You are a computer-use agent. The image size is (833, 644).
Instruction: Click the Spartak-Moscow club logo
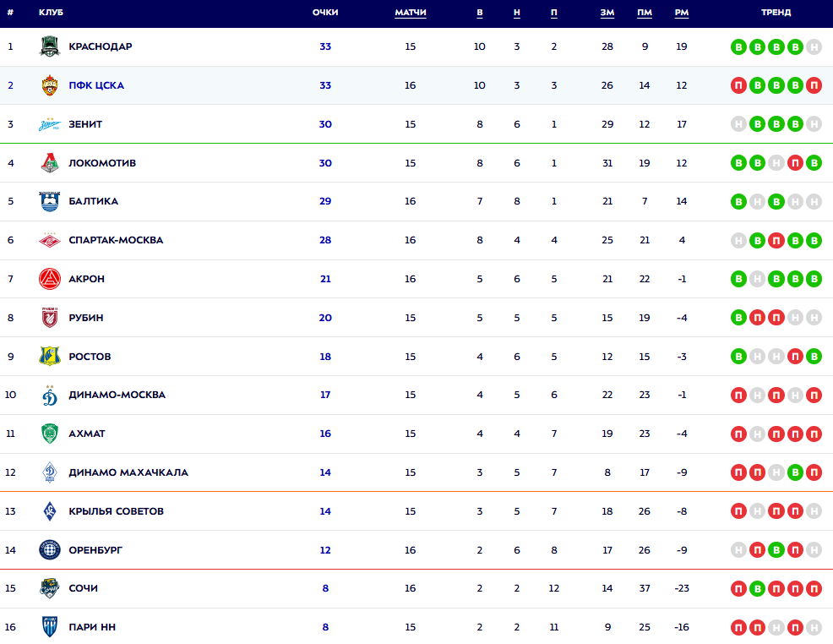(50, 240)
